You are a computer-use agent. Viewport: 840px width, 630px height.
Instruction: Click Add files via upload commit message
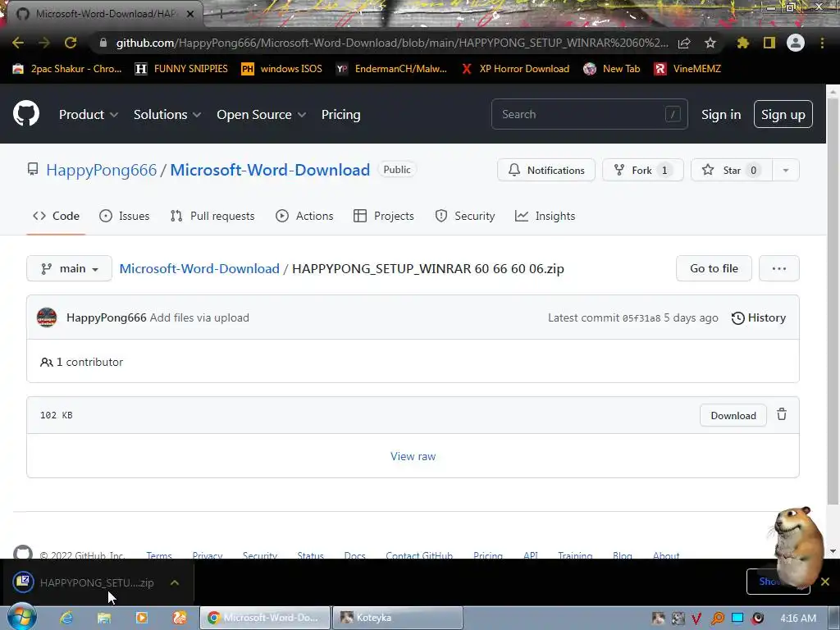coord(199,317)
